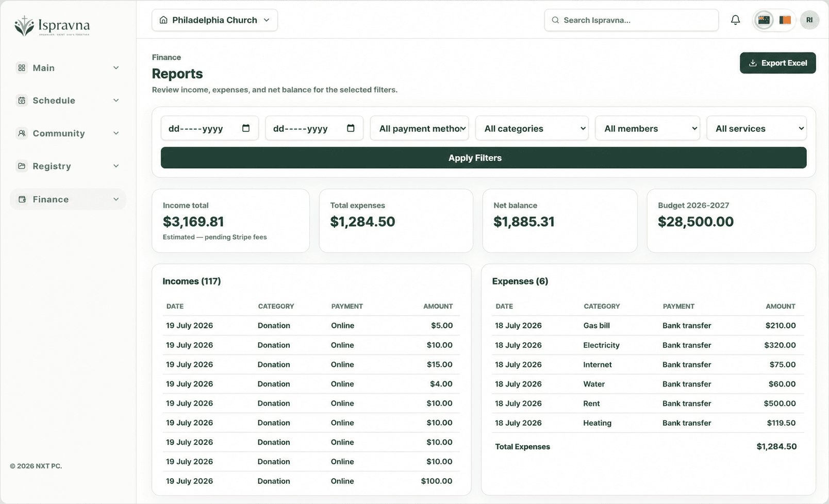Click the magnifier icon in the search box
829x504 pixels.
555,20
